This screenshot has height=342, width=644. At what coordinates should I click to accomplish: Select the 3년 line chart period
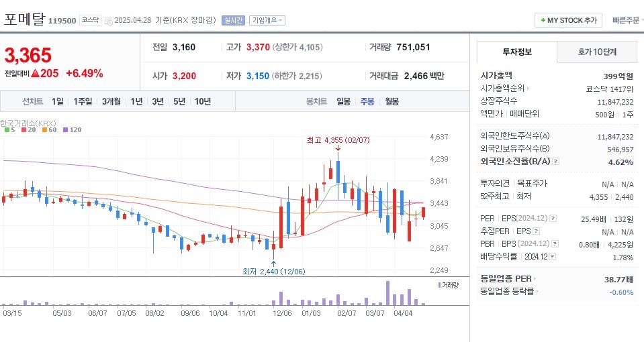(158, 101)
